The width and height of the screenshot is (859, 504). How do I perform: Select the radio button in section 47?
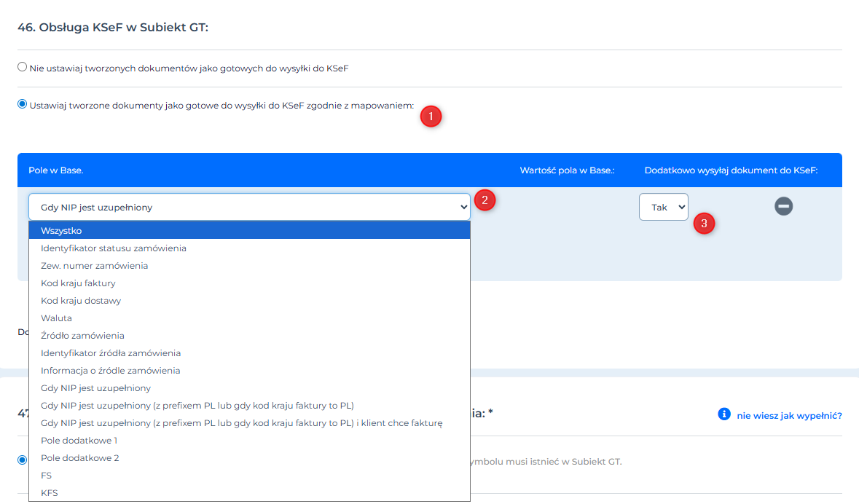pos(22,460)
